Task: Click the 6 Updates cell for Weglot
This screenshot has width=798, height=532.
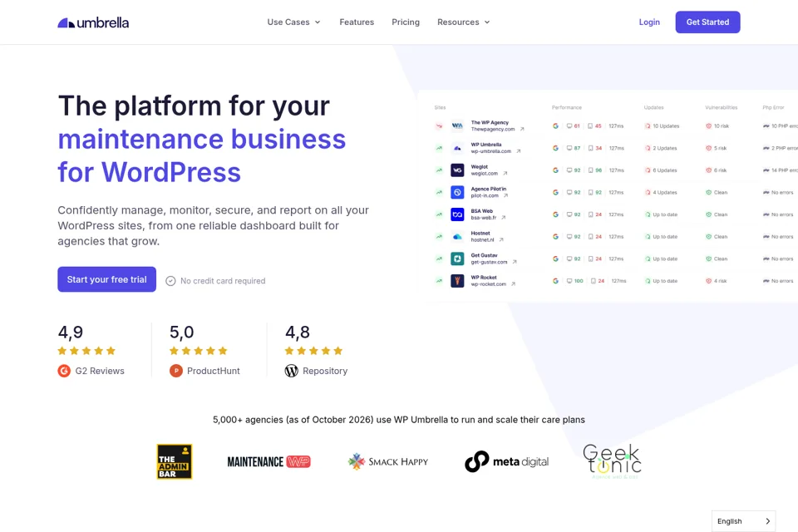Action: tap(661, 170)
